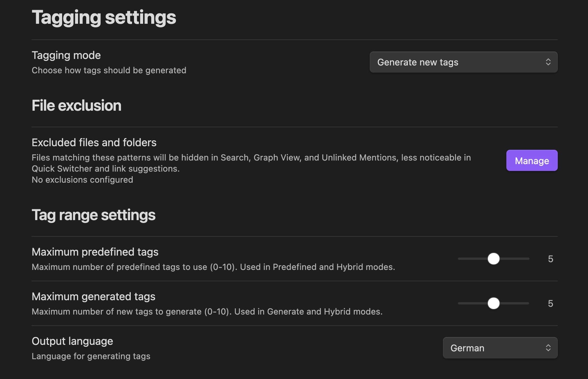The width and height of the screenshot is (588, 379).
Task: Click the value 5 beside predefined tags slider
Action: coord(550,259)
